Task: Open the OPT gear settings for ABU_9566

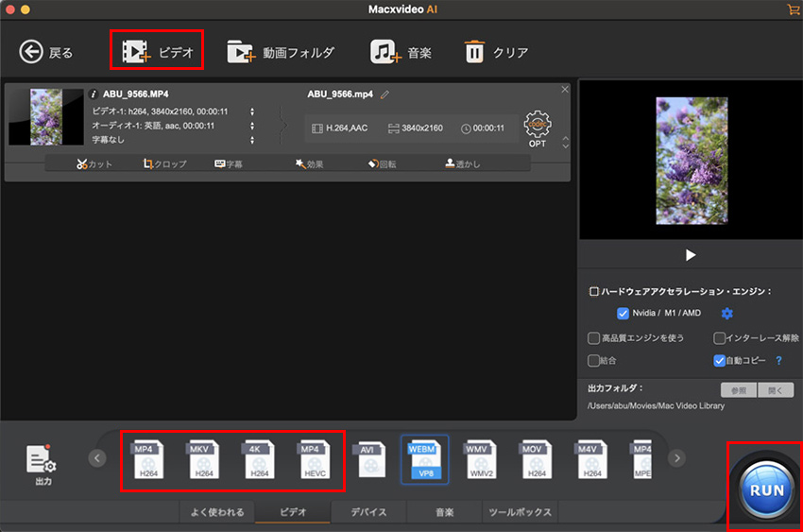Action: click(537, 127)
